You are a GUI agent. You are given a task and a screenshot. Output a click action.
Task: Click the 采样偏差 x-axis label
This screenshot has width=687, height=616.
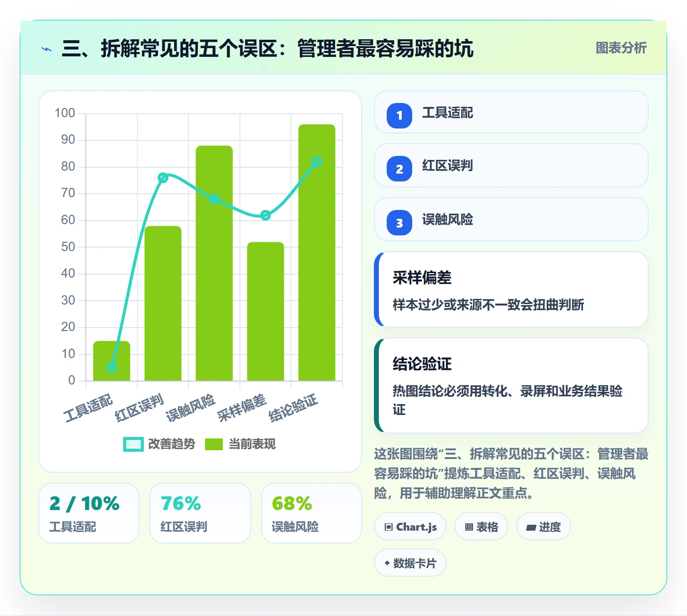242,408
